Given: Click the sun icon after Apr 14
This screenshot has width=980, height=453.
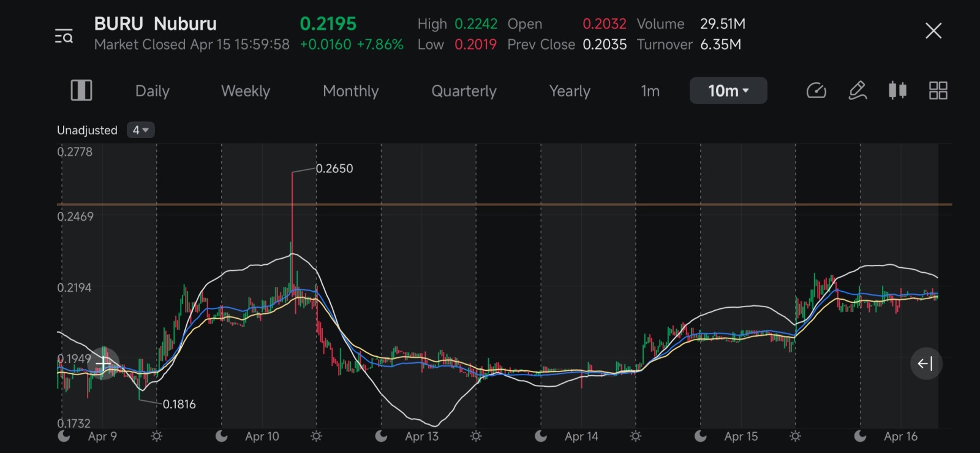Looking at the screenshot, I should pos(636,436).
